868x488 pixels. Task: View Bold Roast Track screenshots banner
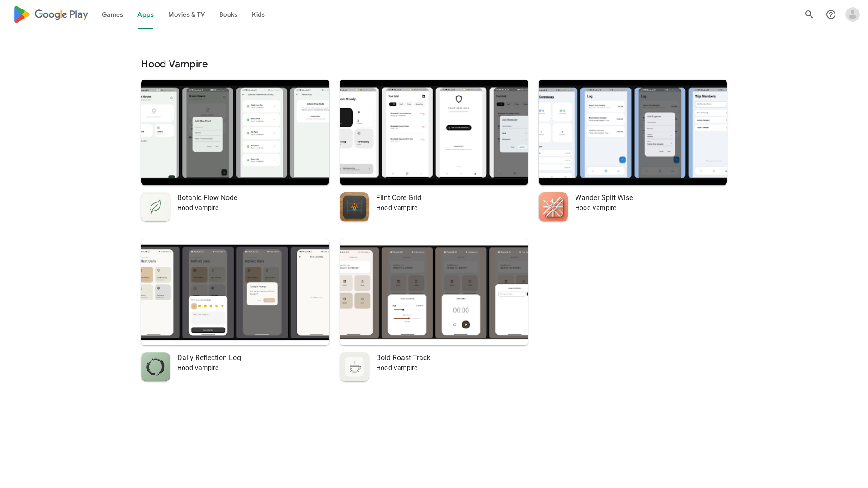[x=434, y=292]
